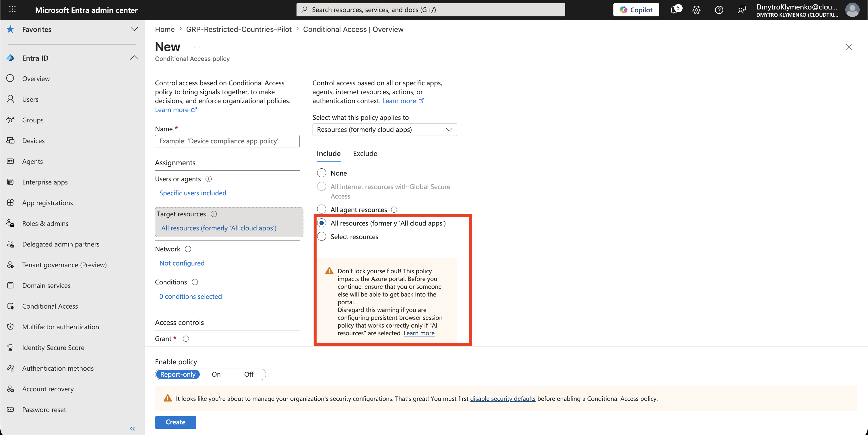Open Users in the sidebar
This screenshot has width=868, height=435.
click(x=30, y=99)
